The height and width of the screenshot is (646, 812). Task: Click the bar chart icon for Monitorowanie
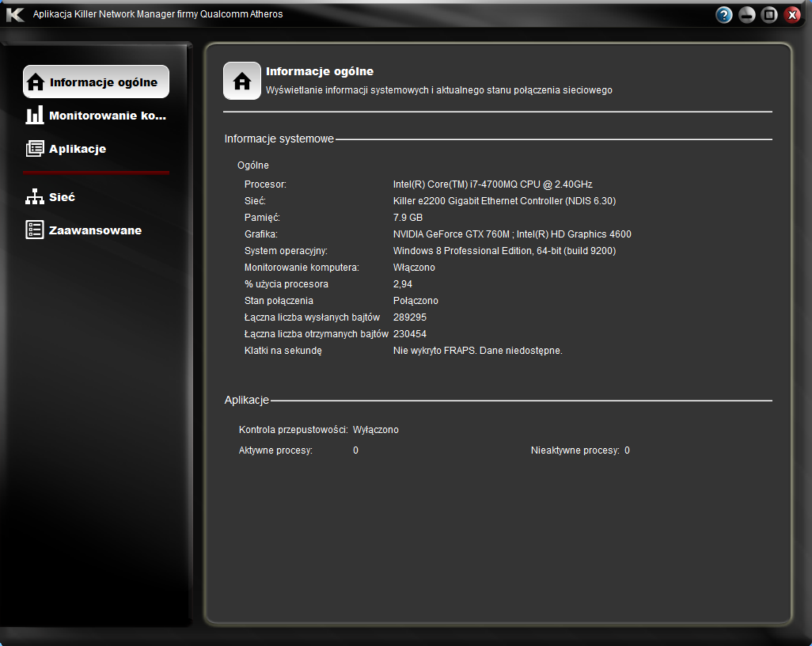click(35, 115)
